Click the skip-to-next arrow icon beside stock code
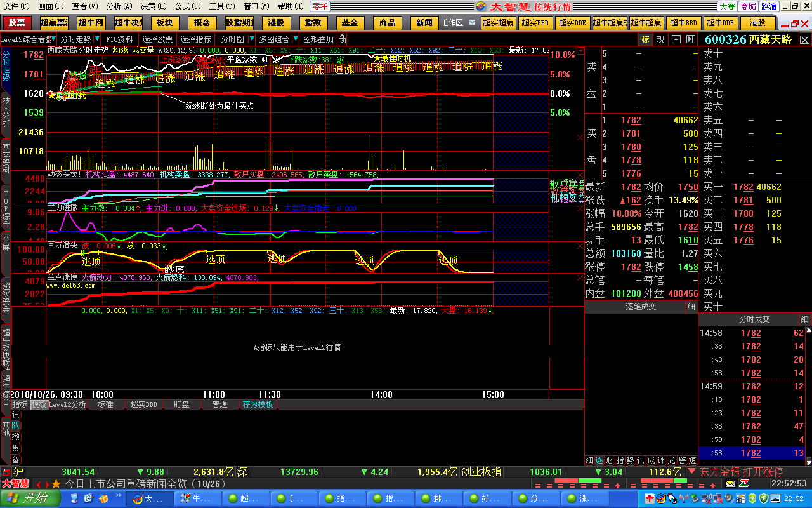Image resolution: width=812 pixels, height=508 pixels. [x=690, y=39]
